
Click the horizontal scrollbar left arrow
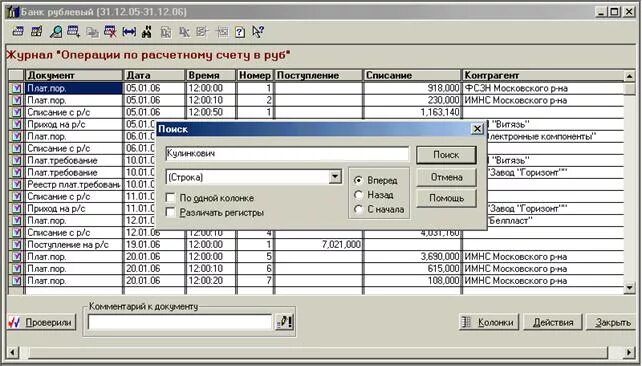[x=12, y=352]
